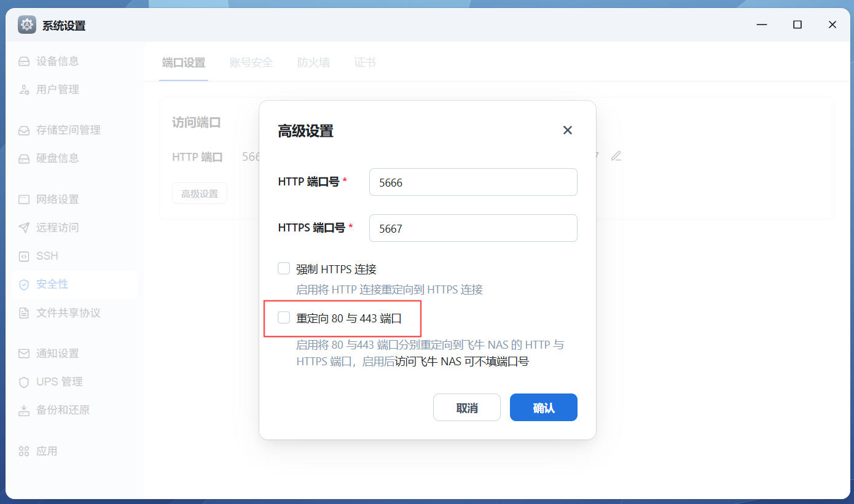Screen dimensions: 854x504
Task: Close the advanced settings dialog
Action: (x=567, y=130)
